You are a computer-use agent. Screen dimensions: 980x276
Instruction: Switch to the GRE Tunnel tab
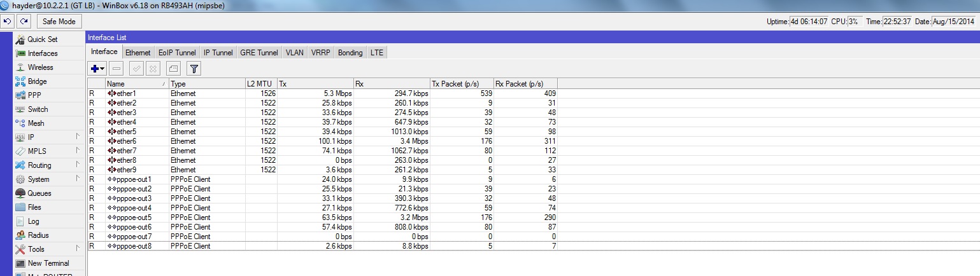(259, 53)
